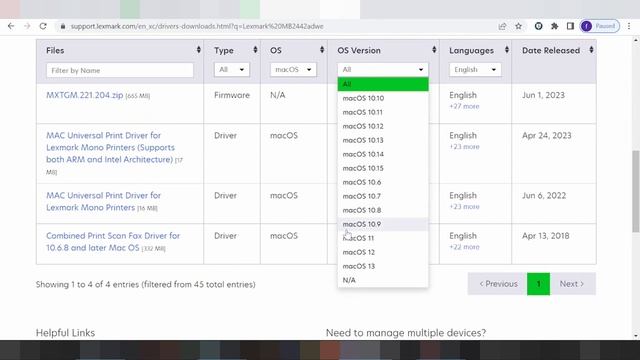Choose macOS 10.11 from the list
640x360 pixels.
383,112
